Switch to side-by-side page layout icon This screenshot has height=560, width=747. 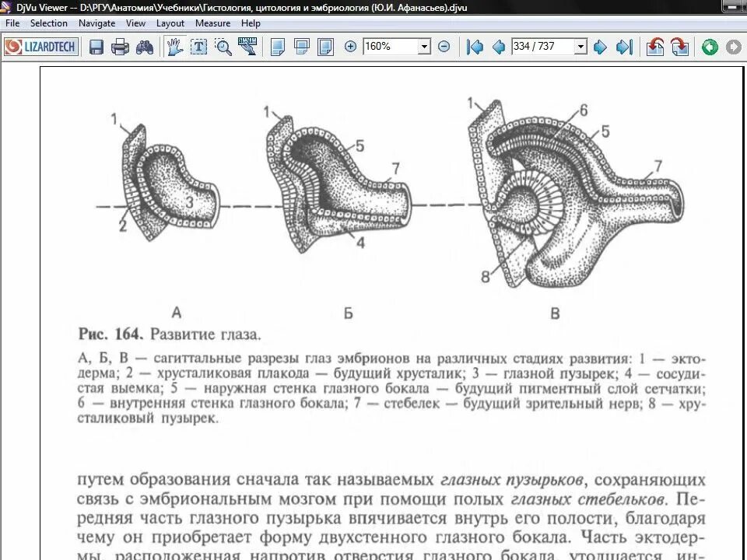(x=325, y=47)
